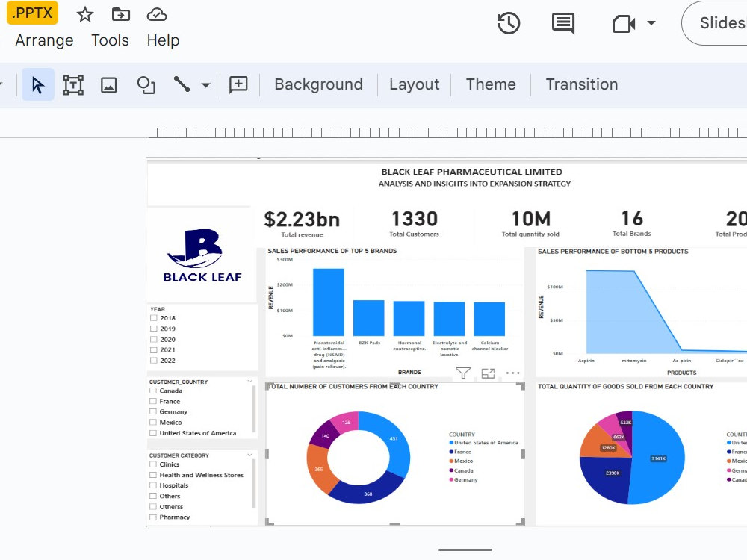Open the chart more options ellipsis
This screenshot has width=747, height=560.
512,373
